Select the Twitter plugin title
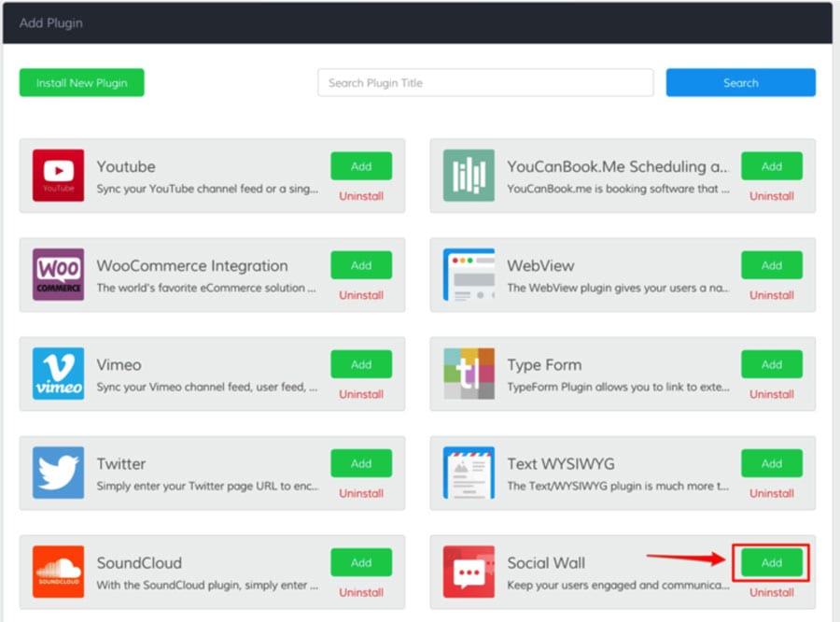Screen dimensions: 840x622 click(121, 464)
